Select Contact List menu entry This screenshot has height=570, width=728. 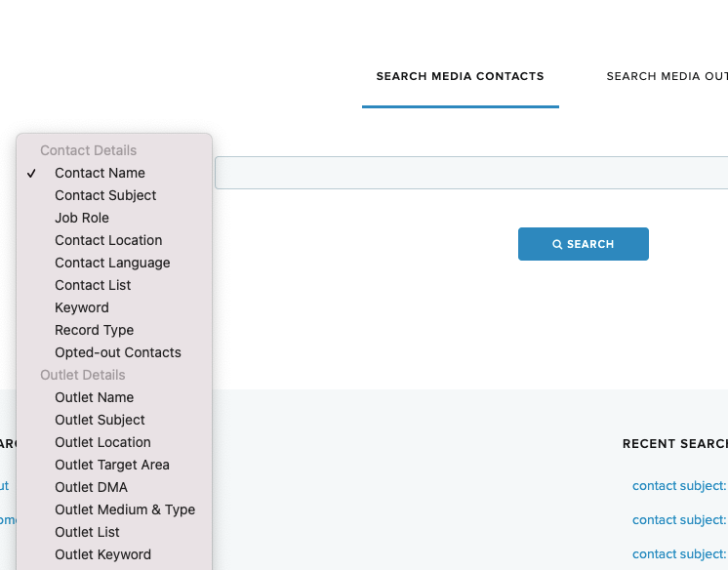[93, 285]
